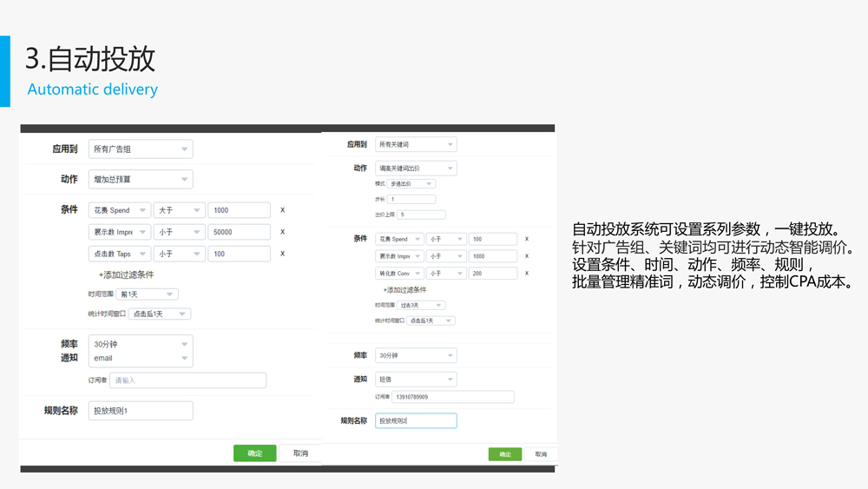This screenshot has height=489, width=868.
Task: Open the 短信 notification dropdown
Action: pos(415,380)
